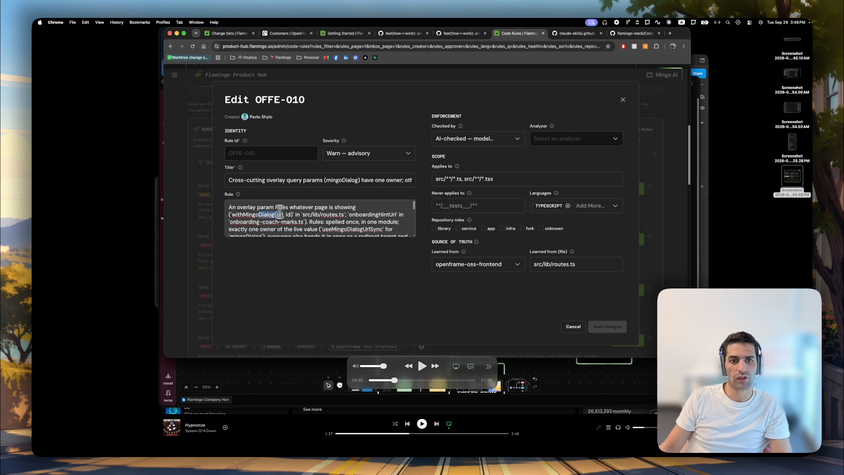
Task: Open the Severity dropdown
Action: pos(369,153)
